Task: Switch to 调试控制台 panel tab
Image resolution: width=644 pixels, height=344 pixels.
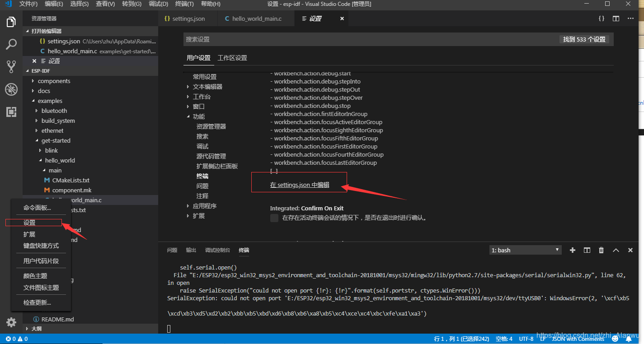Action: tap(217, 250)
